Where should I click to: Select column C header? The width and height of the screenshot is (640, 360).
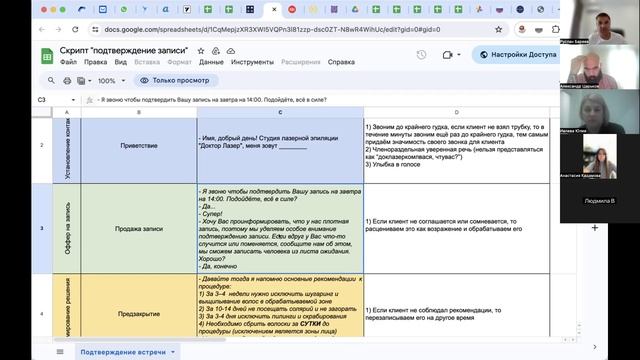pyautogui.click(x=280, y=112)
